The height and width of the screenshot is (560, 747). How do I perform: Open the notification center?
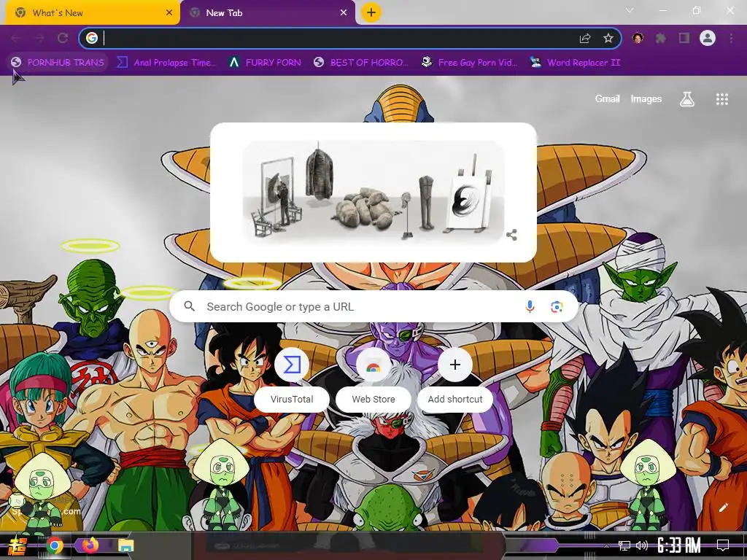pos(723,545)
